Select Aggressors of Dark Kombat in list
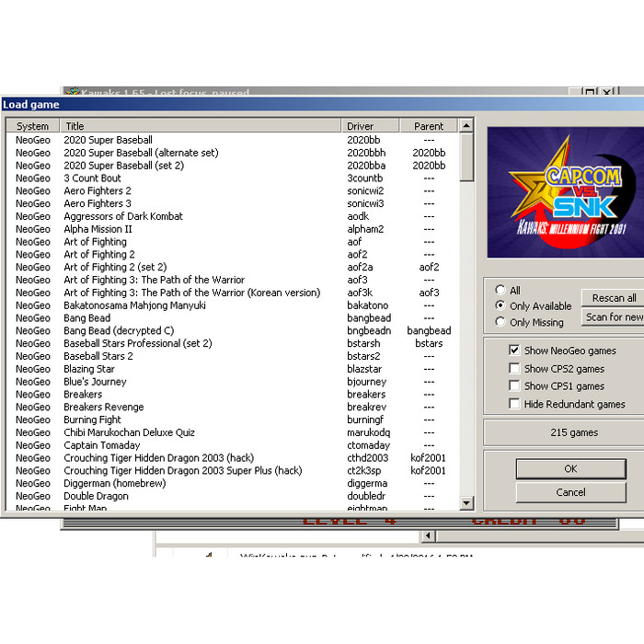 [x=123, y=216]
